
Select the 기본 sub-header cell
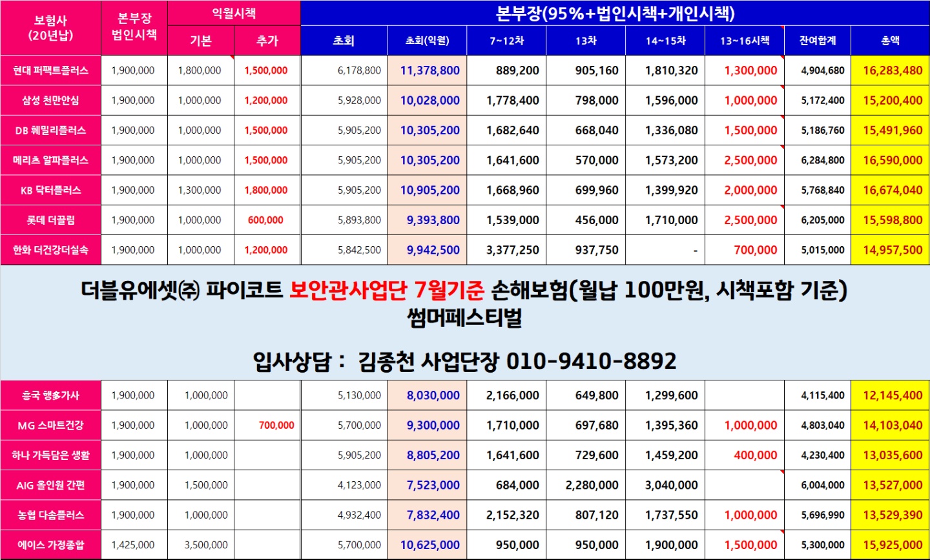click(x=201, y=41)
